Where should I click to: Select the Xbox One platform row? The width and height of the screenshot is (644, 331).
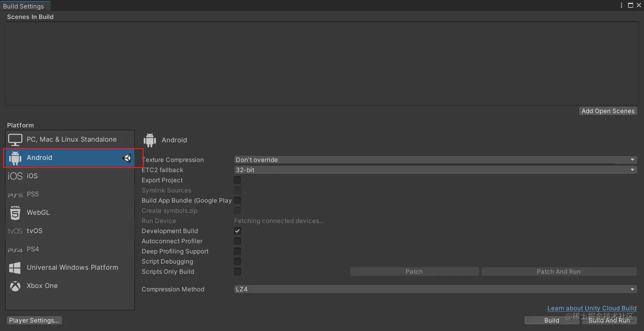(70, 286)
